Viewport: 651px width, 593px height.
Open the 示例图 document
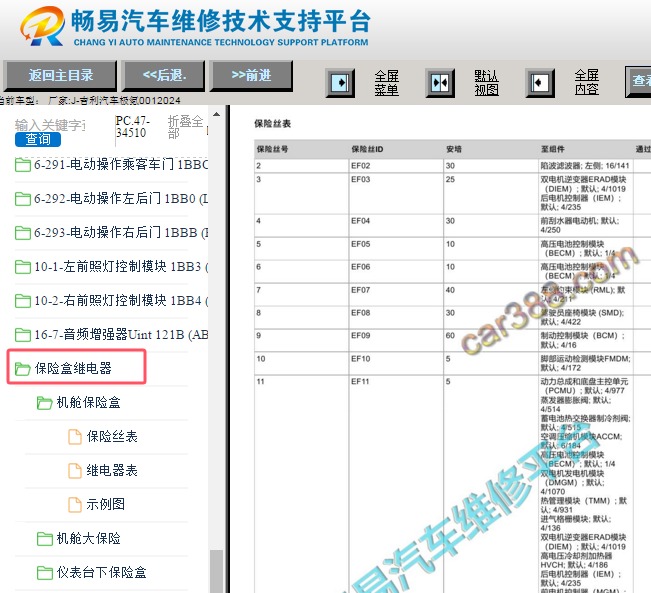point(105,504)
